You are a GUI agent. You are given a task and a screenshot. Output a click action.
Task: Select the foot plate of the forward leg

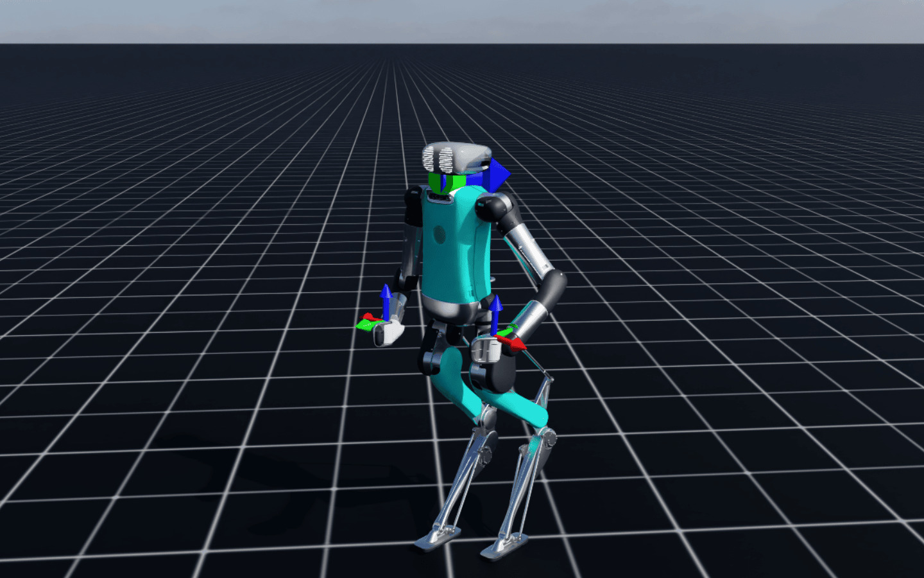click(505, 547)
